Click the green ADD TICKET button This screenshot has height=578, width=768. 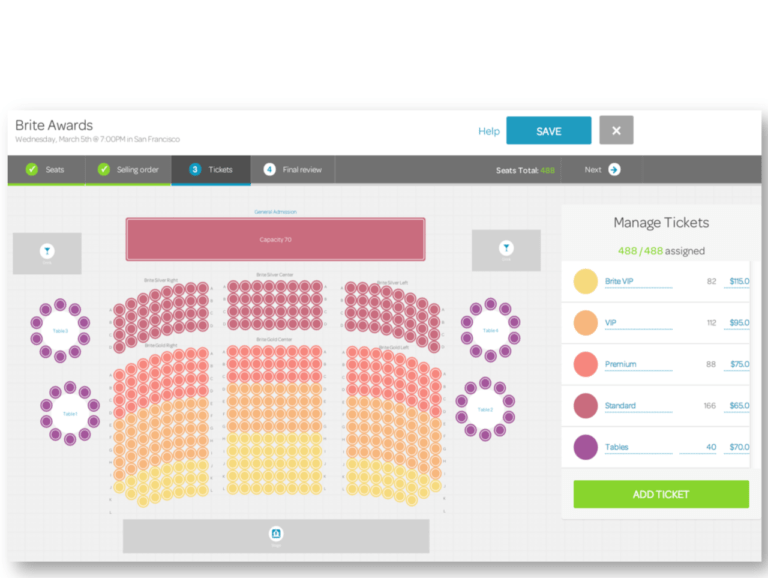coord(660,494)
